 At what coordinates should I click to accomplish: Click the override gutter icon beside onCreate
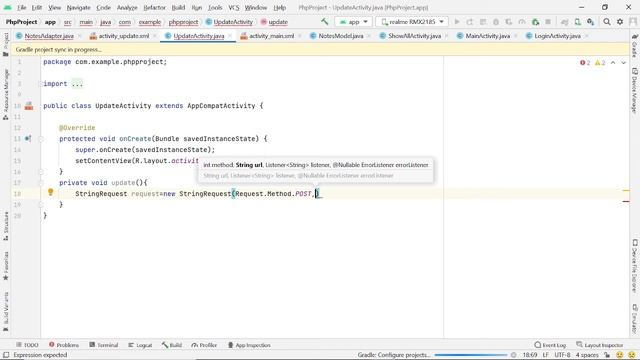pyautogui.click(x=28, y=139)
